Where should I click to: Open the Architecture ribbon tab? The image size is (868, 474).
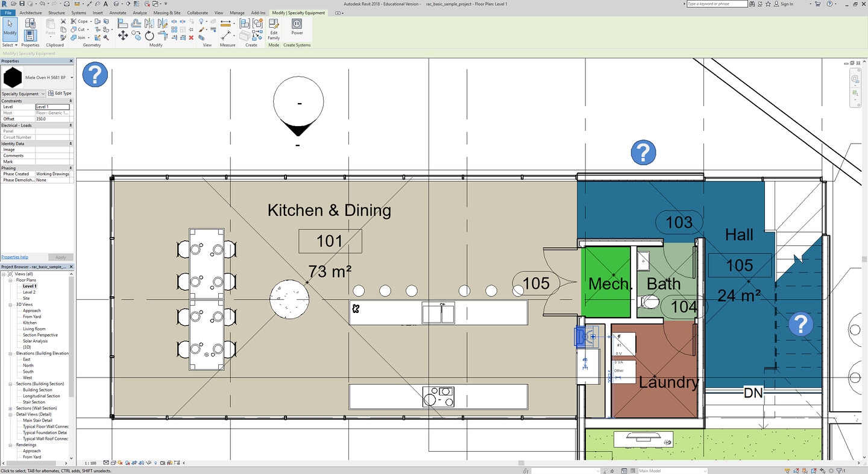30,13
